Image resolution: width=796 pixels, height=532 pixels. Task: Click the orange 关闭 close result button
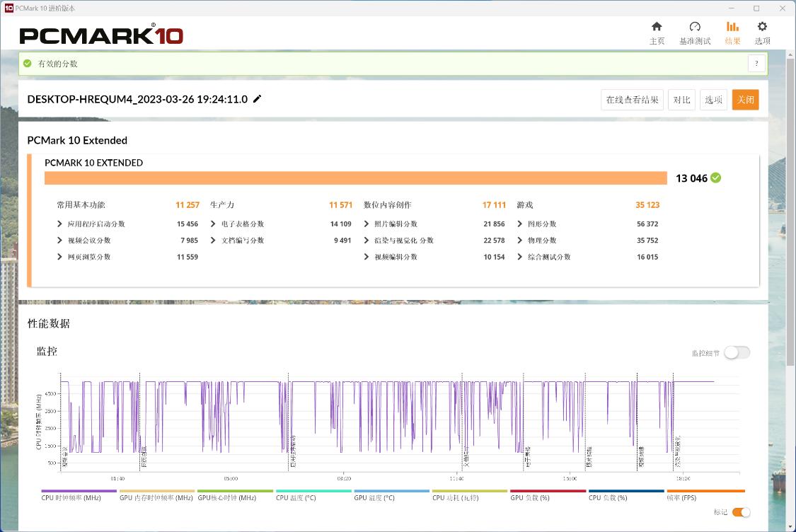click(x=745, y=99)
